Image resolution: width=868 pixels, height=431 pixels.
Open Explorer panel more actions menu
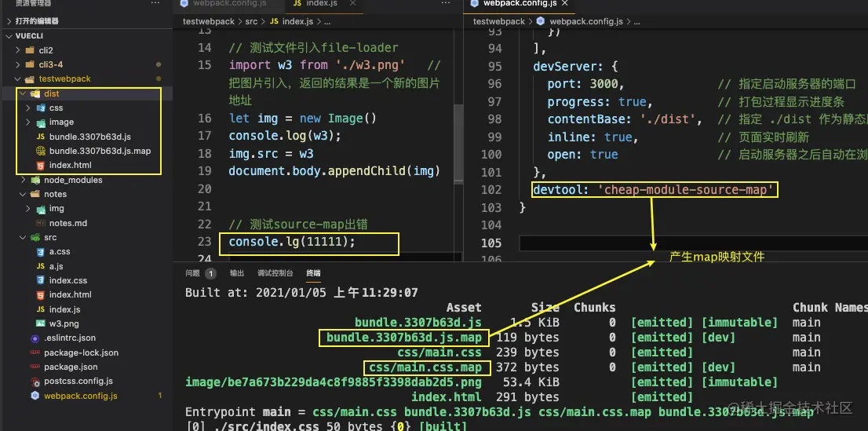155,3
